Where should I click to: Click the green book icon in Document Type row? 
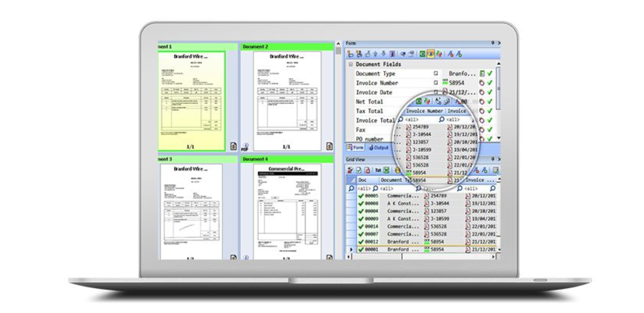click(x=482, y=74)
